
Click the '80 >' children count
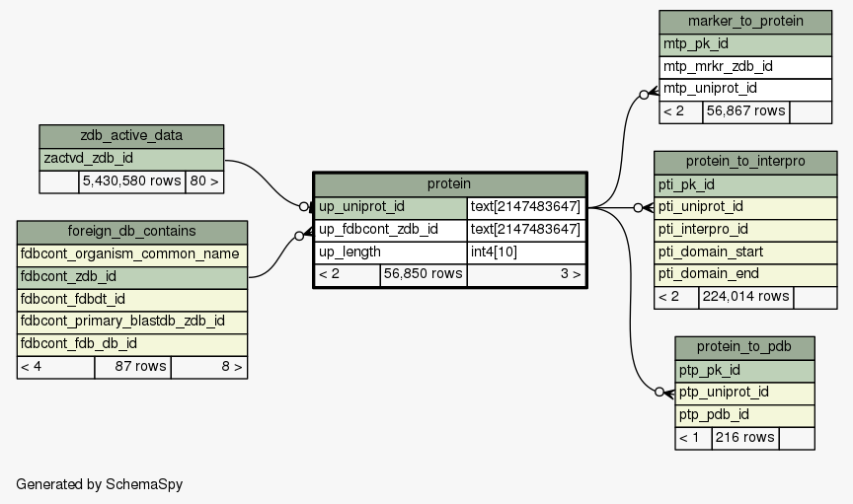204,181
